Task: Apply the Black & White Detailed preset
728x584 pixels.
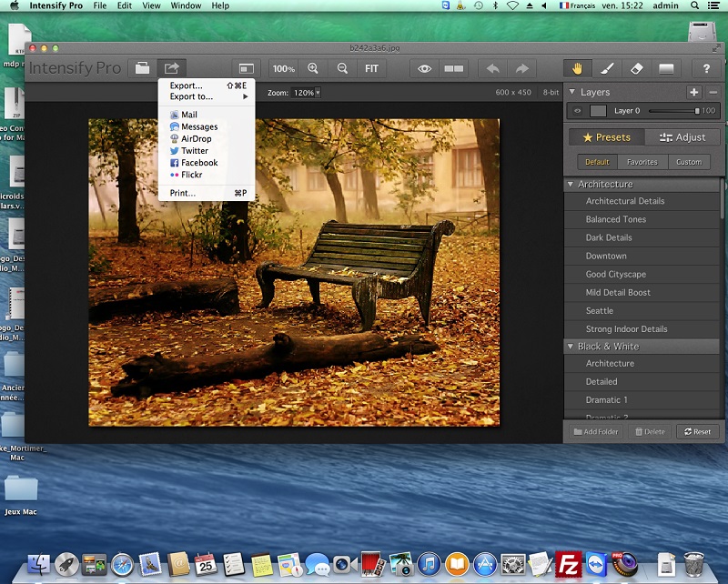Action: 642,381
